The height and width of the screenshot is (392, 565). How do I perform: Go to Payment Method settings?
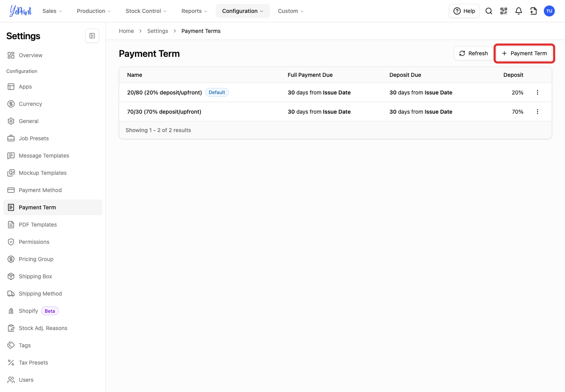(x=53, y=190)
